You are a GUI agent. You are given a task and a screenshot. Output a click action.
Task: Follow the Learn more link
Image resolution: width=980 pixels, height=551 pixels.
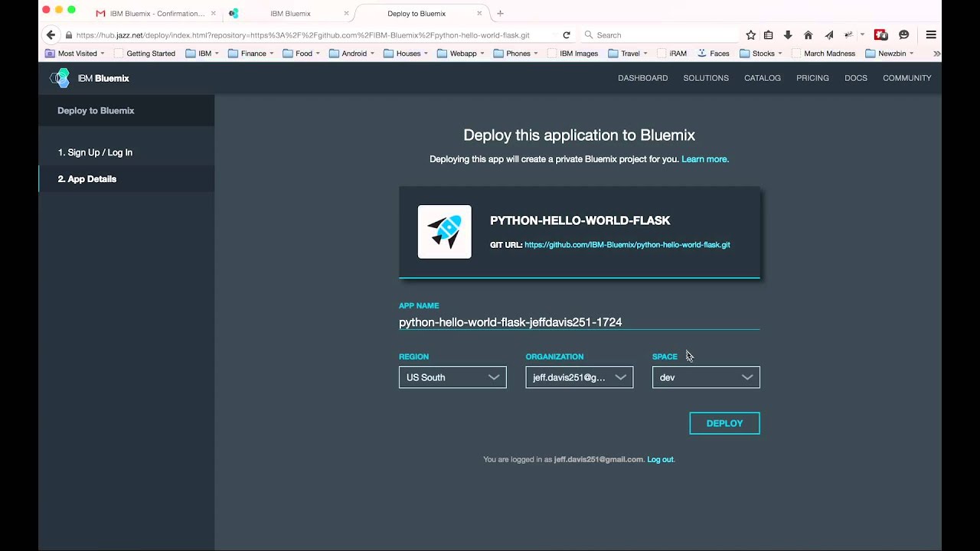pos(705,159)
